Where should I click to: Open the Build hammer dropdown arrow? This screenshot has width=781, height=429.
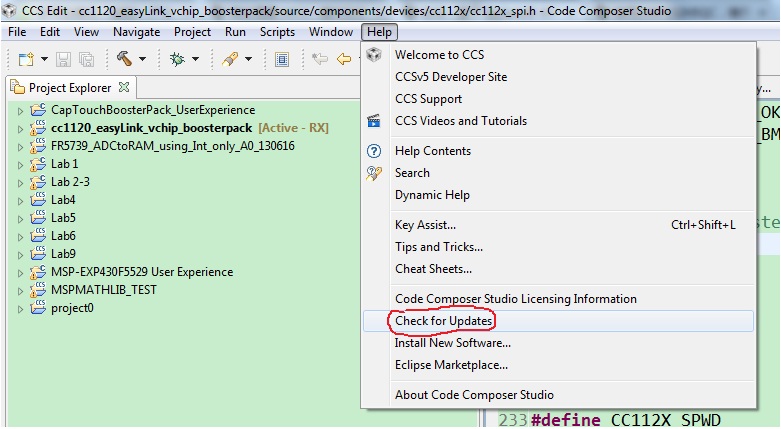click(x=142, y=59)
